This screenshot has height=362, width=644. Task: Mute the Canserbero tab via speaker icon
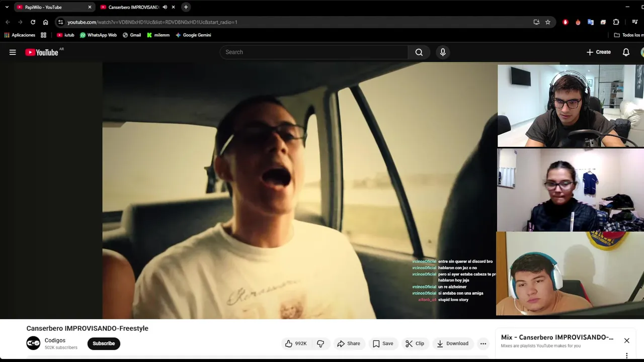[x=165, y=7]
